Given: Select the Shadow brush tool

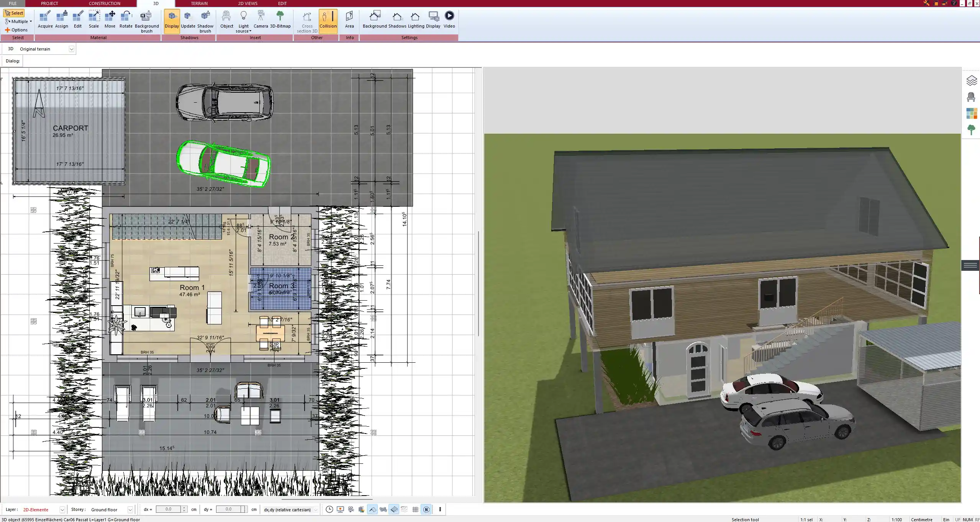Looking at the screenshot, I should tap(205, 22).
